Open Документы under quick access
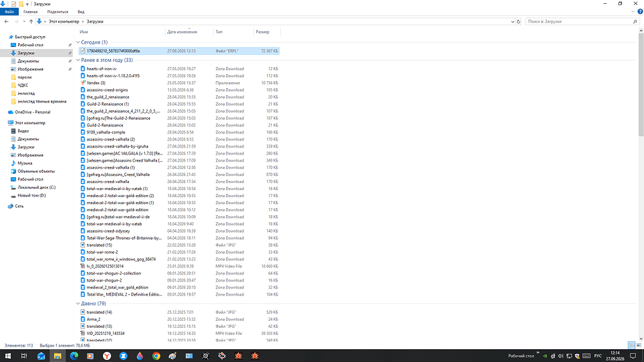The image size is (644, 362). pos(28,61)
